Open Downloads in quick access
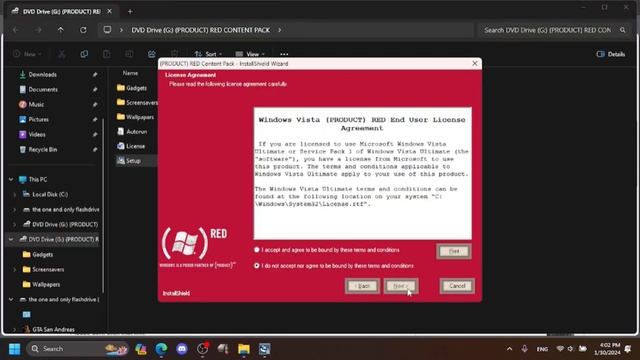This screenshot has height=360, width=640. click(x=42, y=75)
